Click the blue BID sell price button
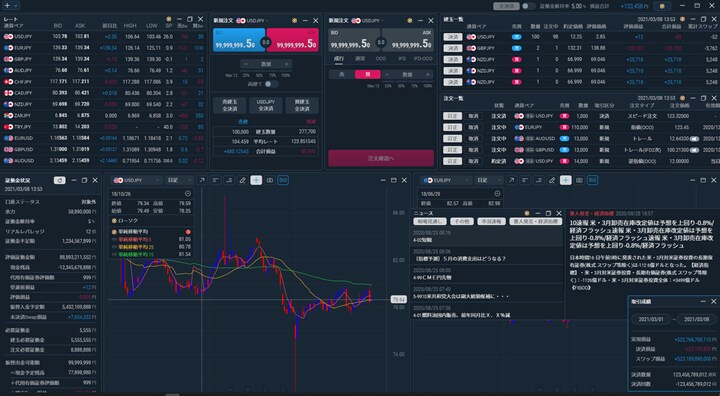Viewport: 720px width, 396px height. pyautogui.click(x=239, y=40)
